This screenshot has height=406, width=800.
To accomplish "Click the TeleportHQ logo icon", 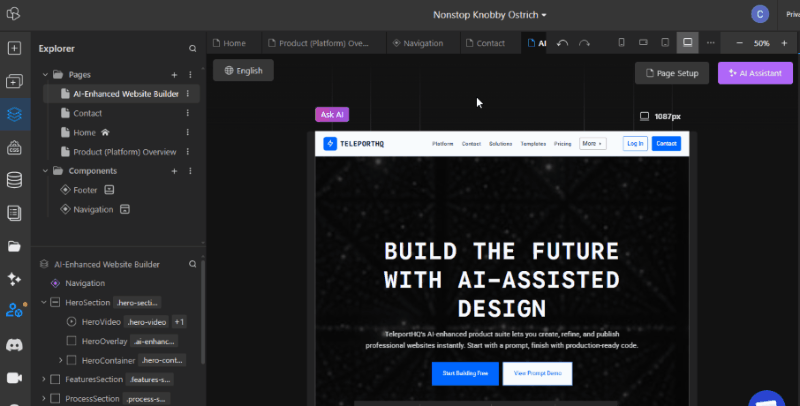I will point(14,14).
